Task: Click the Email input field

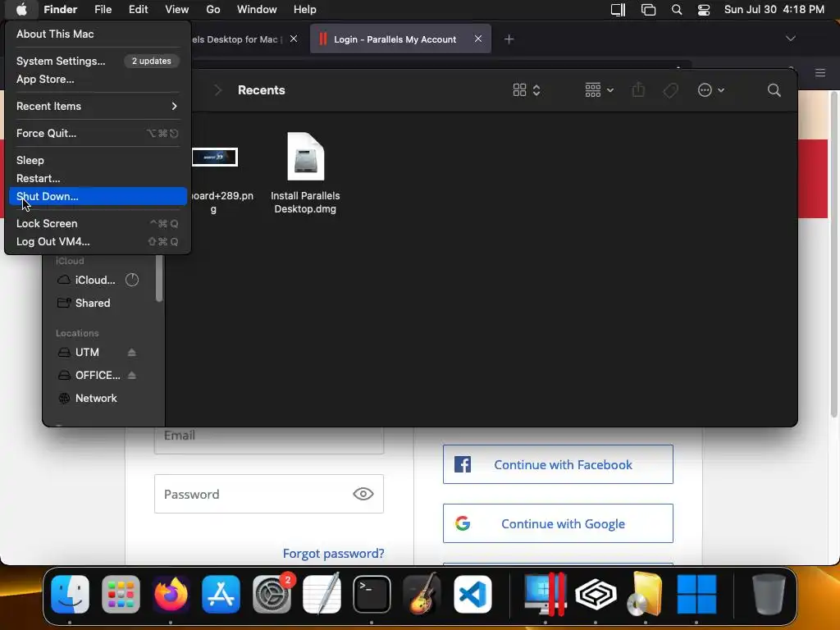Action: [269, 440]
